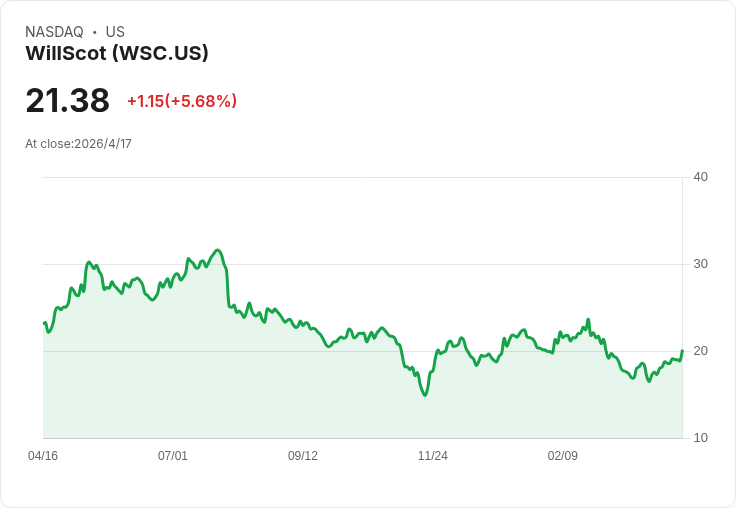The height and width of the screenshot is (508, 736).
Task: Click the 20 value on y-axis
Action: coord(700,351)
